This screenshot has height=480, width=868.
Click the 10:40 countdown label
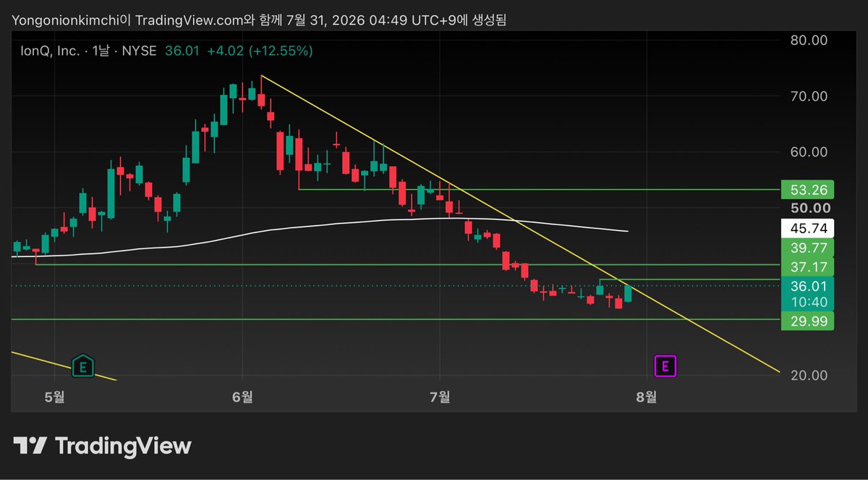click(x=808, y=301)
